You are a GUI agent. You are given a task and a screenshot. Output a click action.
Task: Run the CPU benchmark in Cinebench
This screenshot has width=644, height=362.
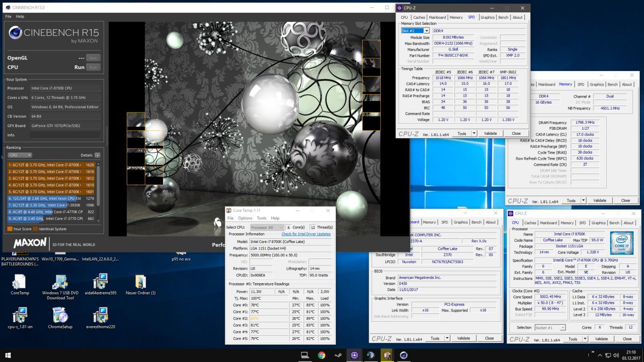pos(93,67)
